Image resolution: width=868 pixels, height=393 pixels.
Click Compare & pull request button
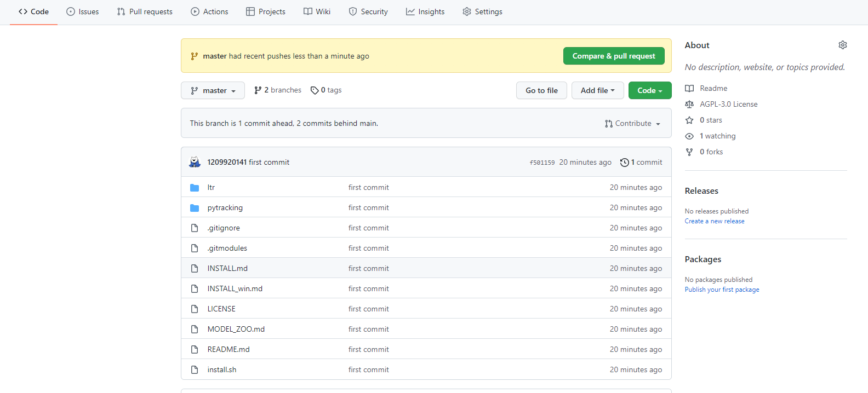(614, 56)
